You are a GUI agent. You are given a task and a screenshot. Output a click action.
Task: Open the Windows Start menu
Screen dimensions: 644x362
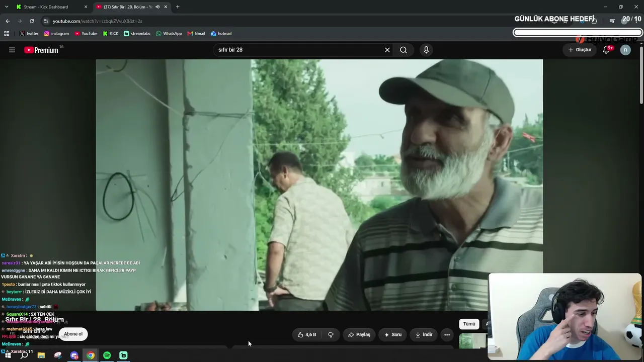coord(8,355)
